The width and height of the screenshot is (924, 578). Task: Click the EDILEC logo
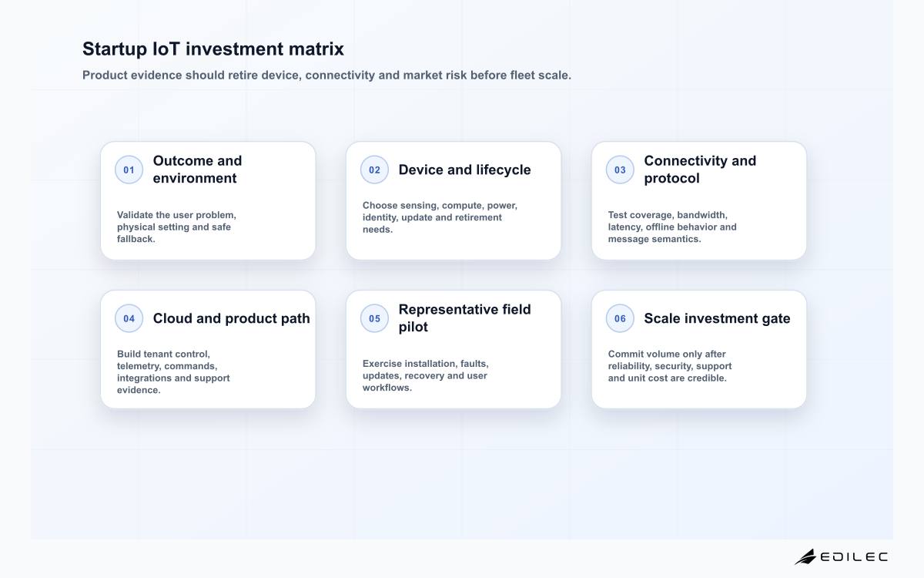pos(841,556)
